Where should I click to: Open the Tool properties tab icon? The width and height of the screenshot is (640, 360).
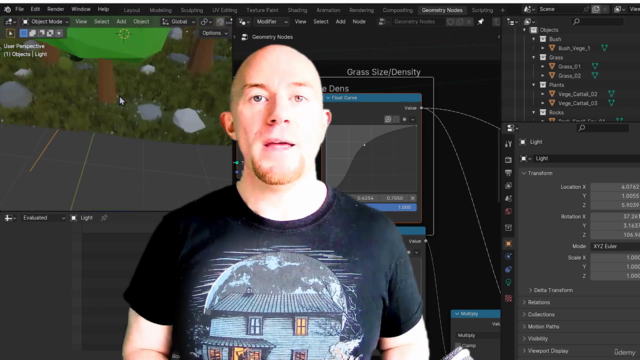508,144
